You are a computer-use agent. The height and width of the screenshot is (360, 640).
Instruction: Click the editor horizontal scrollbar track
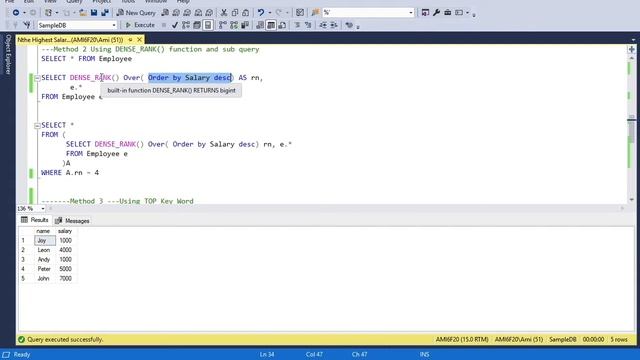(335, 209)
